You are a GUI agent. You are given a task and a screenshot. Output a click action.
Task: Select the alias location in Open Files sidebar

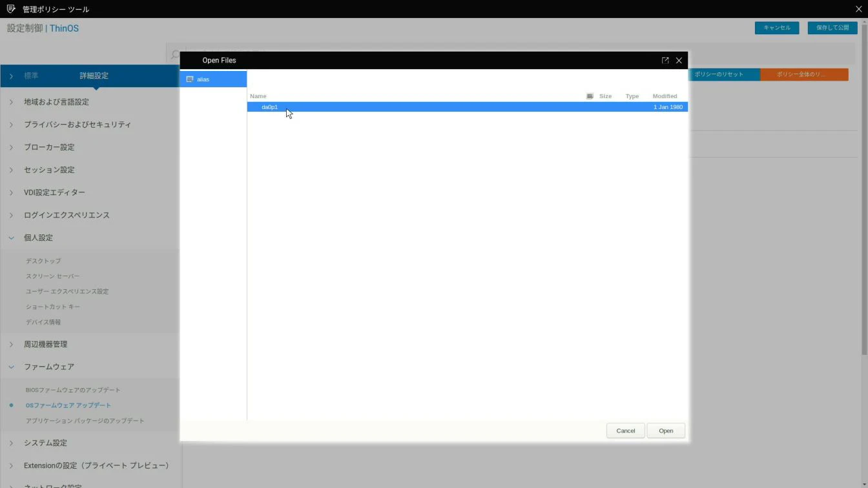coord(213,79)
